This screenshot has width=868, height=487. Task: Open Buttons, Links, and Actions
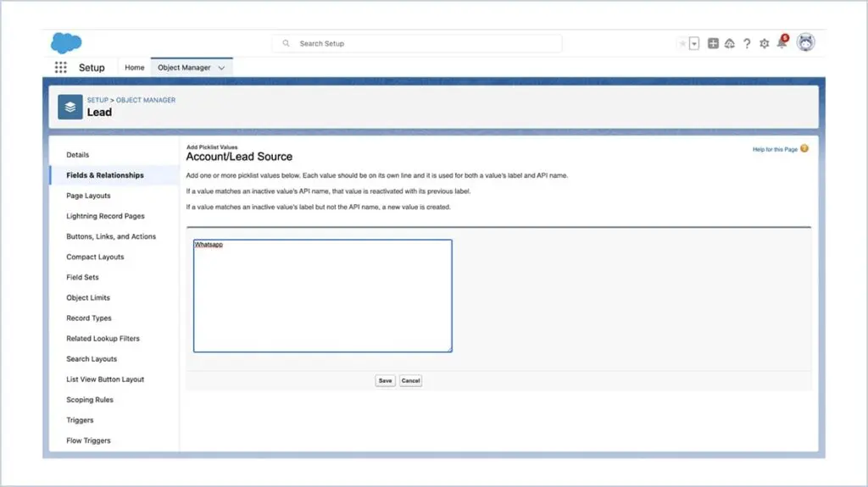pos(111,236)
